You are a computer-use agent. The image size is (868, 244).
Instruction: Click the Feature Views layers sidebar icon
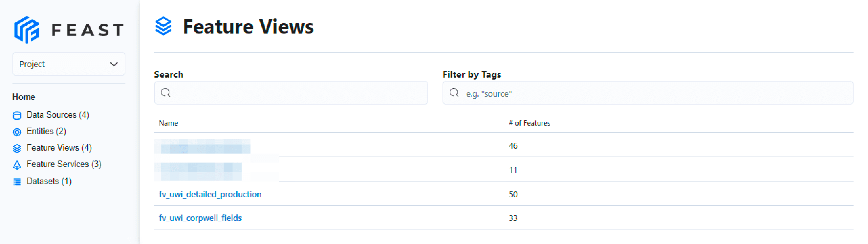click(17, 149)
